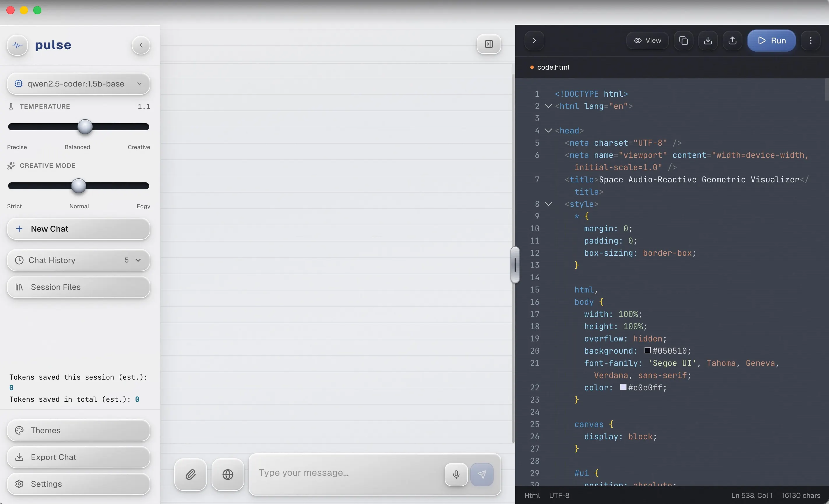
Task: Click the paper plane send icon
Action: (x=482, y=474)
